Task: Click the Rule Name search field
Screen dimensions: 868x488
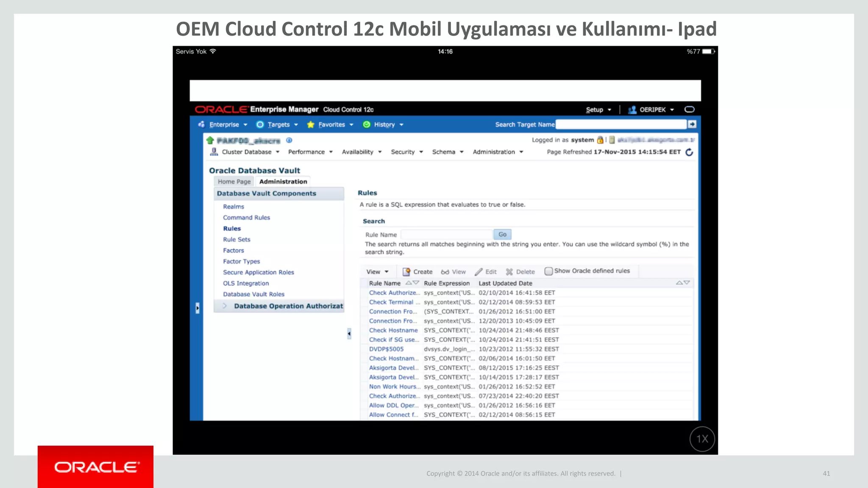Action: (447, 234)
